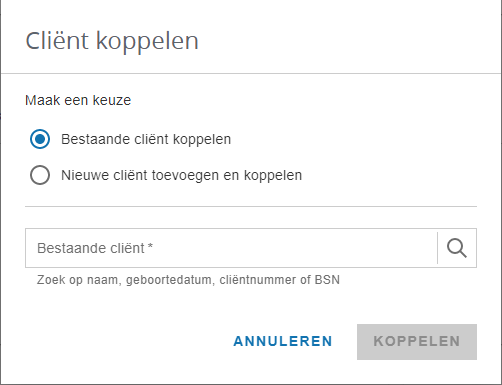Screen dimensions: 502x385
Task: Choose Nieuwe cliënt toevoegen en koppelen radio
Action: (x=40, y=175)
